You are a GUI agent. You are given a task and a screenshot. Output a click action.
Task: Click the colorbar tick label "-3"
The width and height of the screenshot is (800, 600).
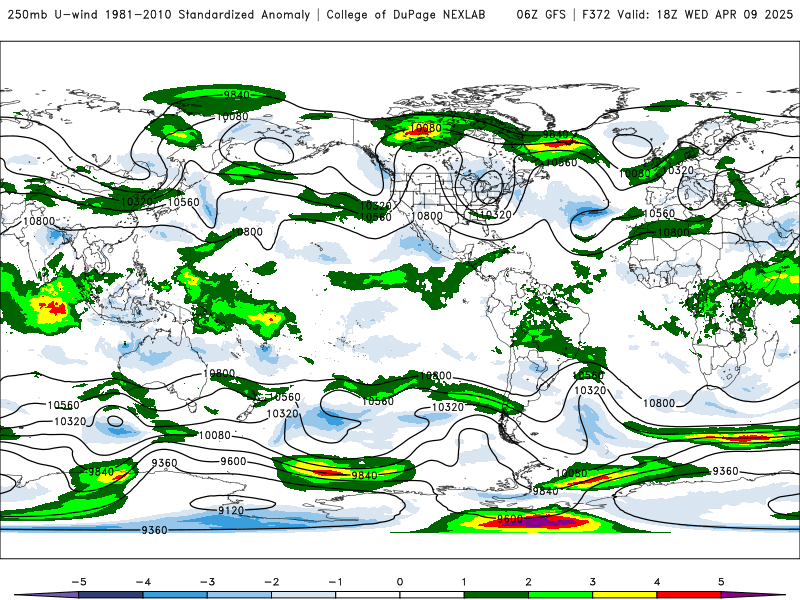tap(207, 582)
